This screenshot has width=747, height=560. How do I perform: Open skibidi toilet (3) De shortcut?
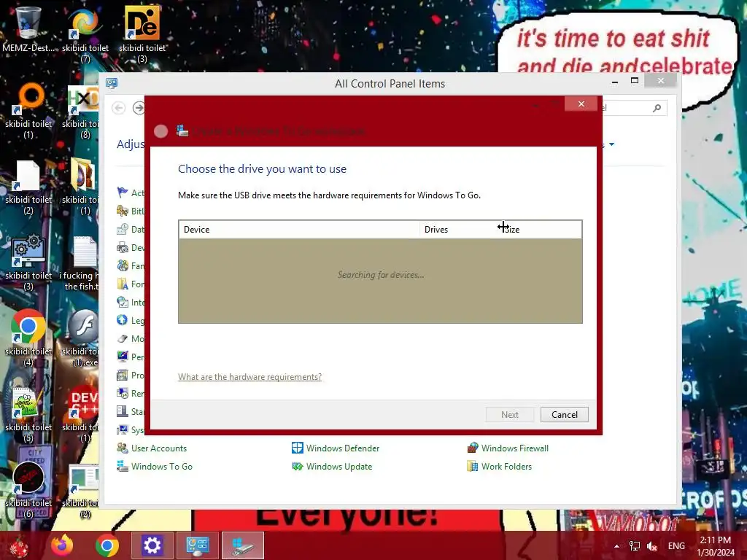(x=142, y=34)
